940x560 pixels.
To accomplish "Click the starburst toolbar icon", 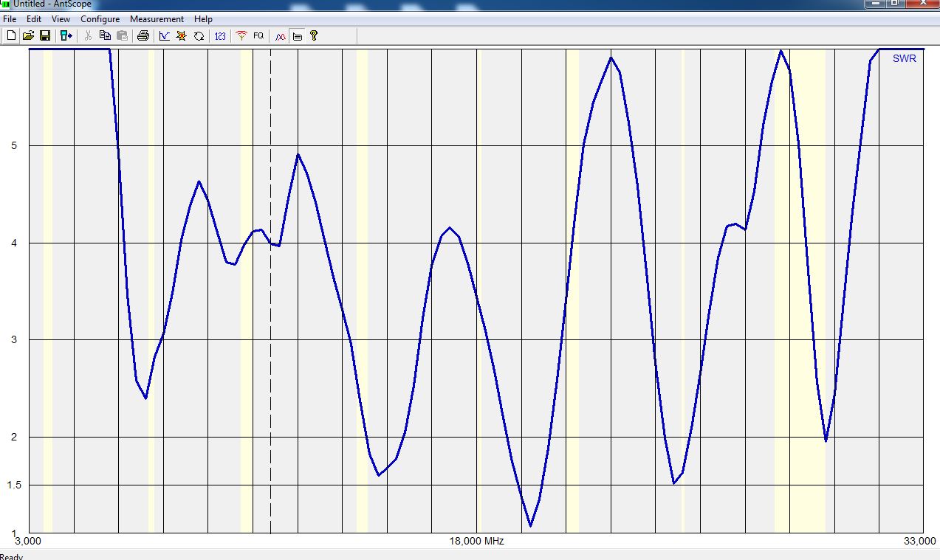I will 182,35.
